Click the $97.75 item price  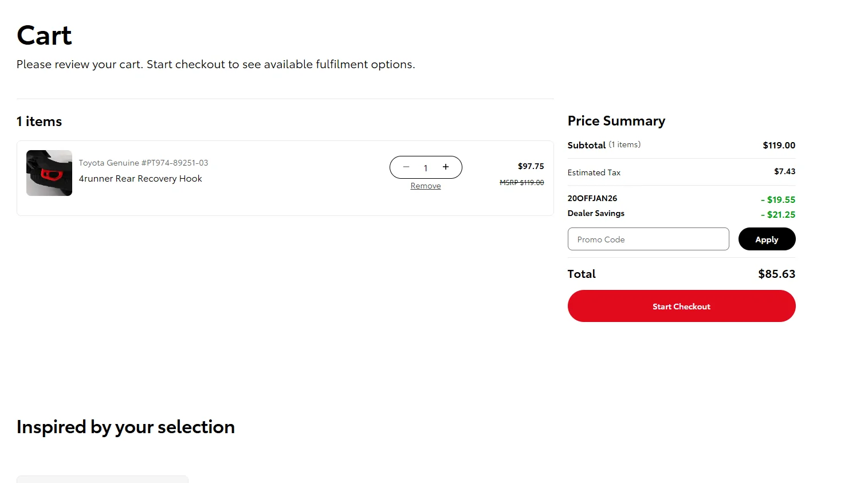coord(531,166)
